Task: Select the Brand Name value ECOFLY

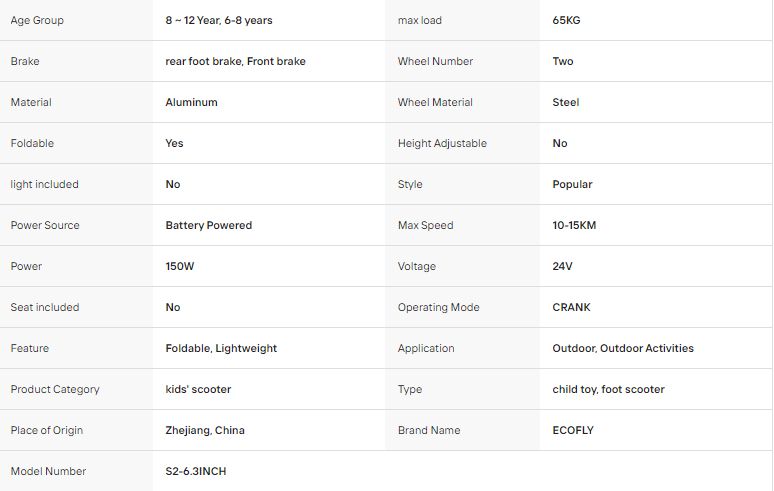Action: tap(573, 430)
